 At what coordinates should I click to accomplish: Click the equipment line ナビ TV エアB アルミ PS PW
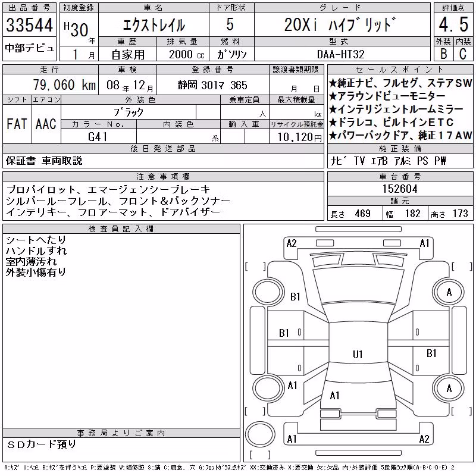388,161
